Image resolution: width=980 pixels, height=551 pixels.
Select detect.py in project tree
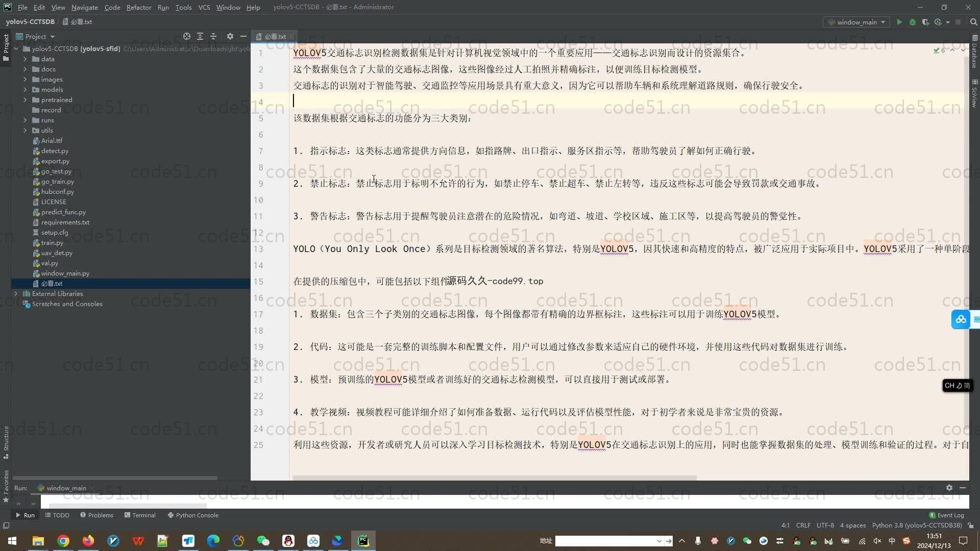(x=55, y=151)
